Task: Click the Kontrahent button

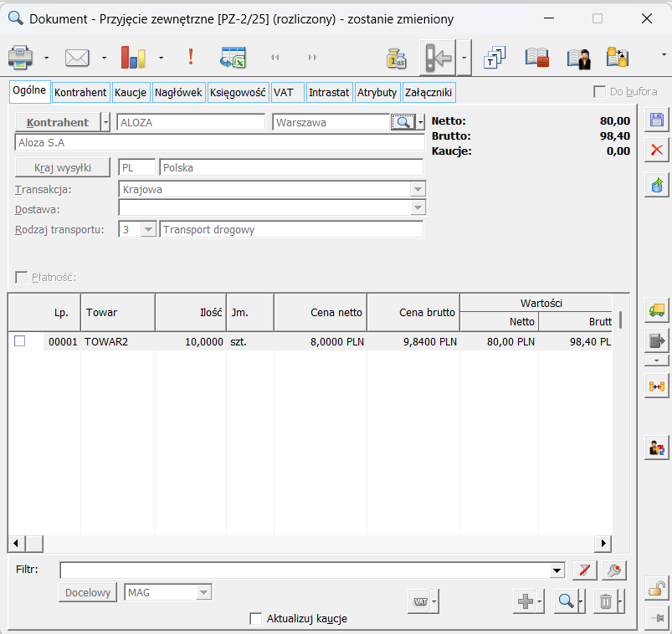Action: pyautogui.click(x=57, y=122)
